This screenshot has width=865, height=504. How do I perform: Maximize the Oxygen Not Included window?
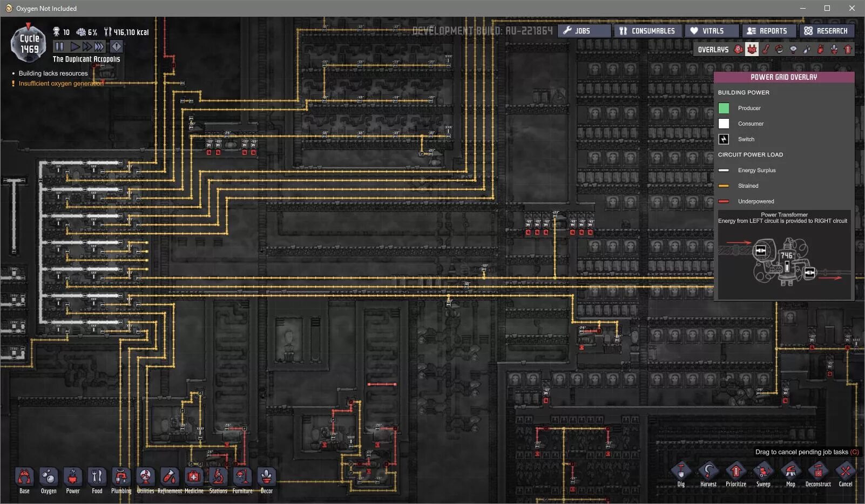827,8
